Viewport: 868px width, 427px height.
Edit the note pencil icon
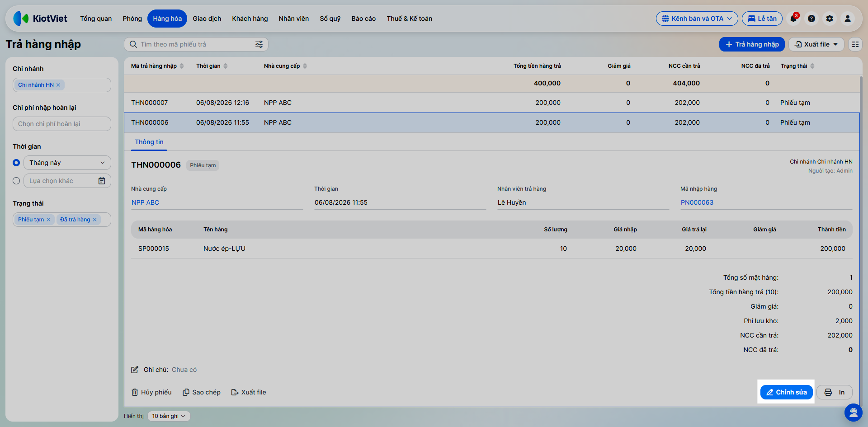tap(135, 370)
